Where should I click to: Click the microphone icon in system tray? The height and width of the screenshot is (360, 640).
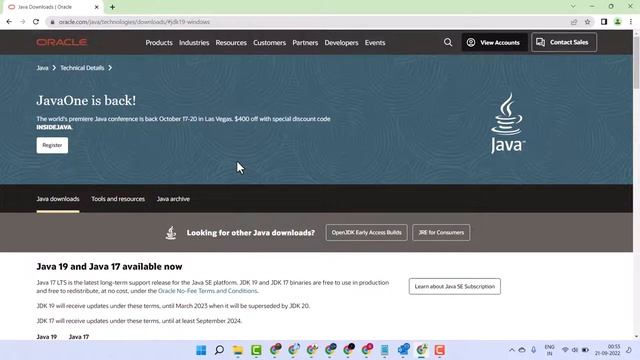(x=533, y=350)
